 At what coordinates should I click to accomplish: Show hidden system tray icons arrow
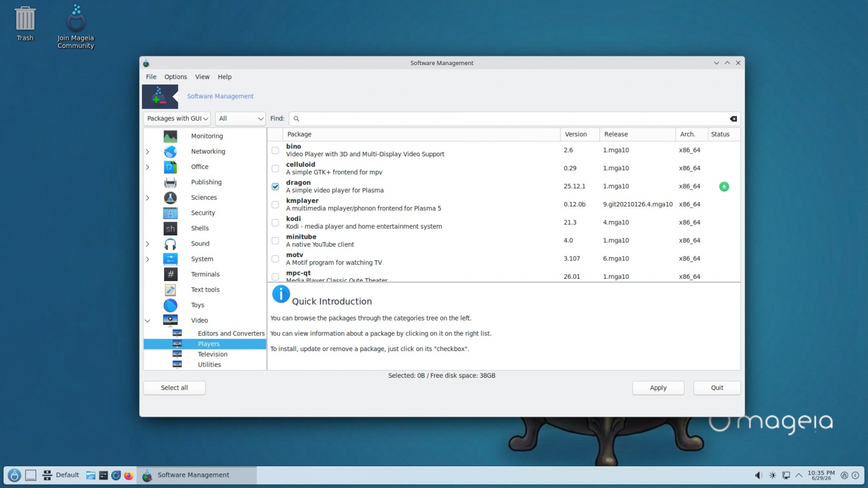click(798, 475)
